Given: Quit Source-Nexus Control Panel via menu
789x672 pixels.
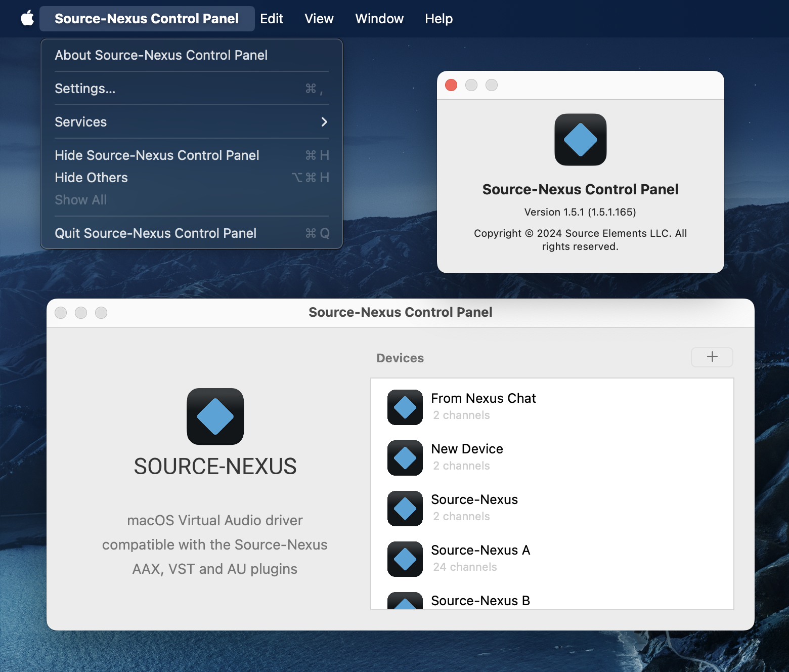Looking at the screenshot, I should [191, 233].
